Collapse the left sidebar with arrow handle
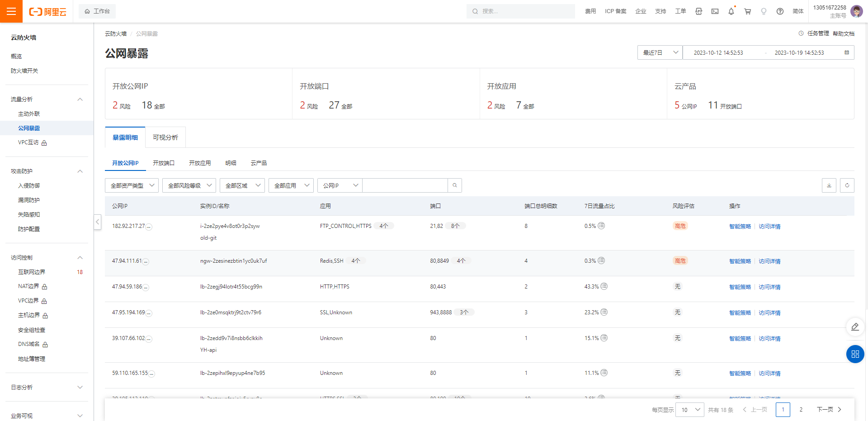 [x=98, y=222]
